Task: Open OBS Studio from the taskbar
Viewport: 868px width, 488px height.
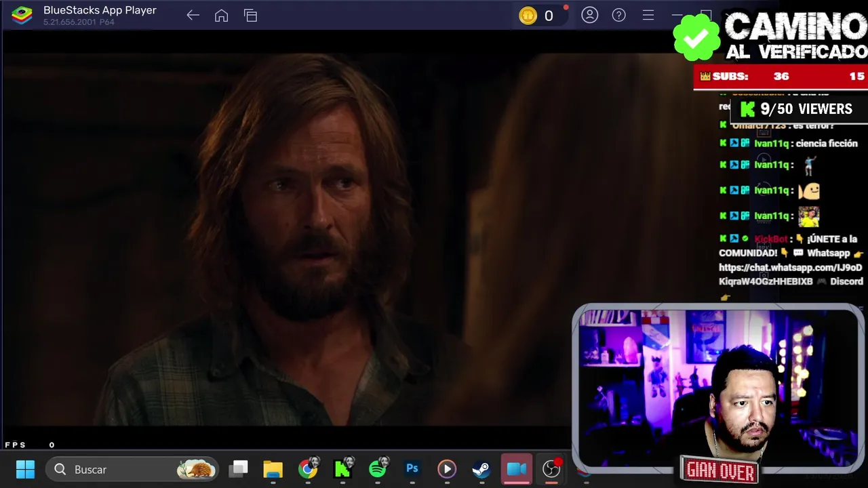Action: [x=551, y=468]
